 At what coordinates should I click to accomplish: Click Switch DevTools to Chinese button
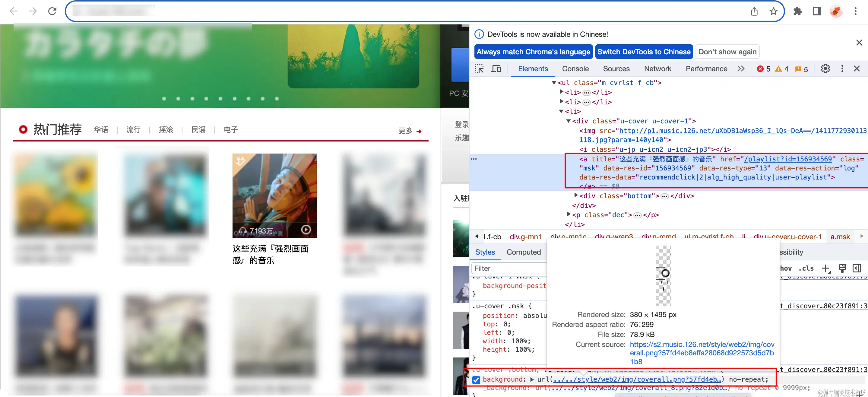coord(644,52)
